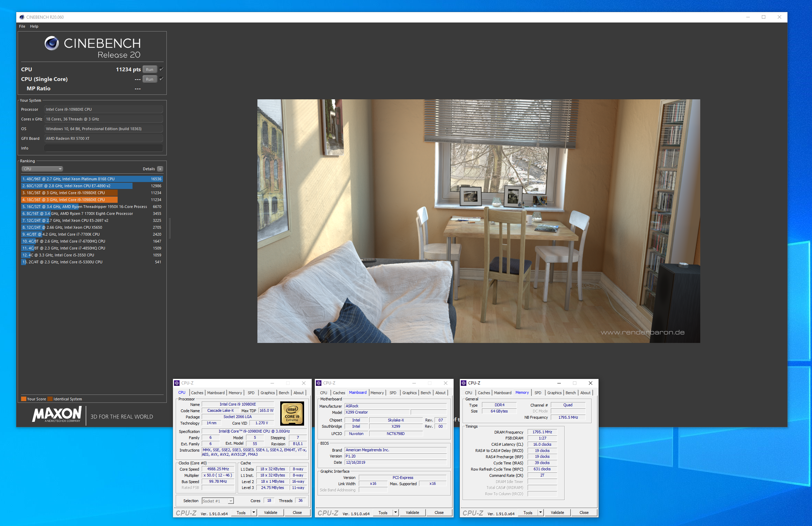Viewport: 812px width, 526px height.
Task: Click CPU-Z app icon in Mainboard window title bar
Action: 319,383
